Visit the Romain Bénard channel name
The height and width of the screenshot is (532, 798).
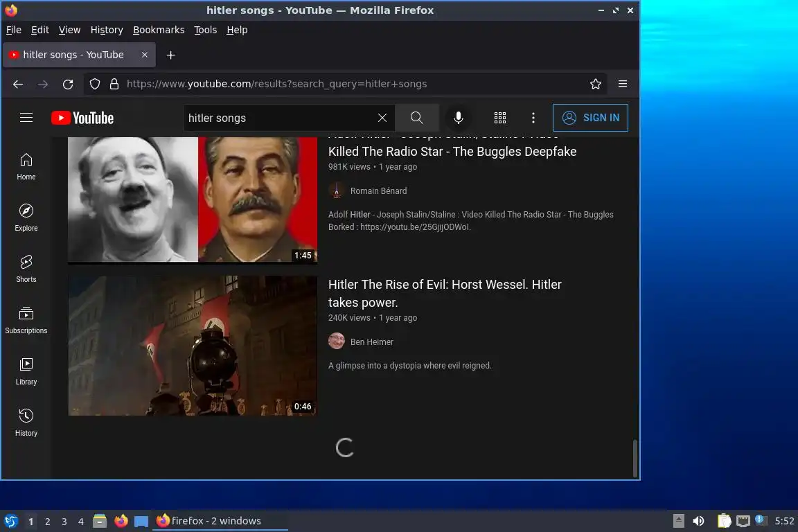[x=379, y=191]
